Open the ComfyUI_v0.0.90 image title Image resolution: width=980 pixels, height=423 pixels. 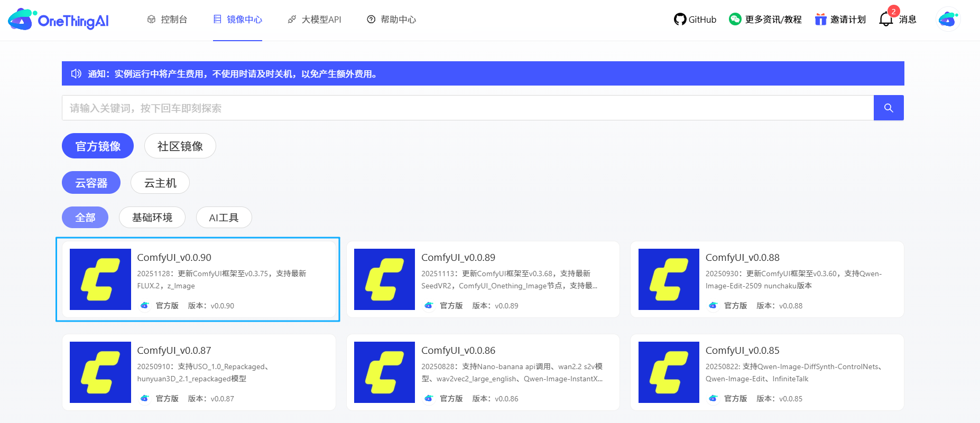click(174, 258)
